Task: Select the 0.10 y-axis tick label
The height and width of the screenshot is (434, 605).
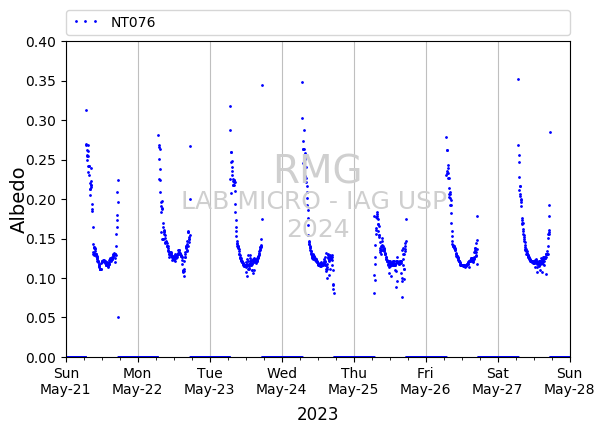Action: 41,279
